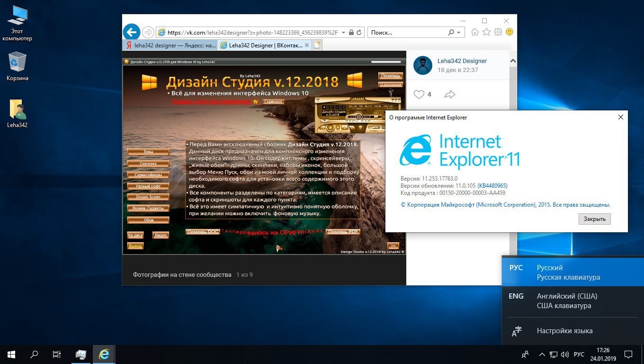Close the About Internet Explorer dialog with X

tap(620, 117)
